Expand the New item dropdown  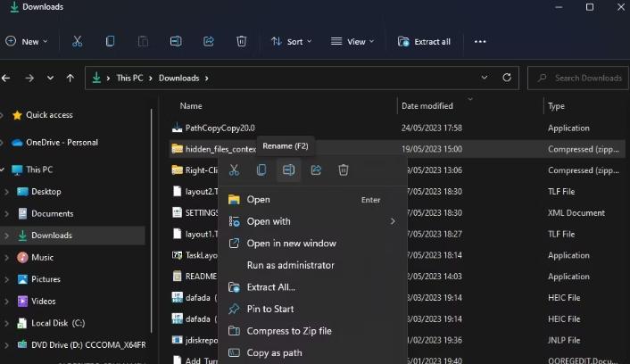27,41
